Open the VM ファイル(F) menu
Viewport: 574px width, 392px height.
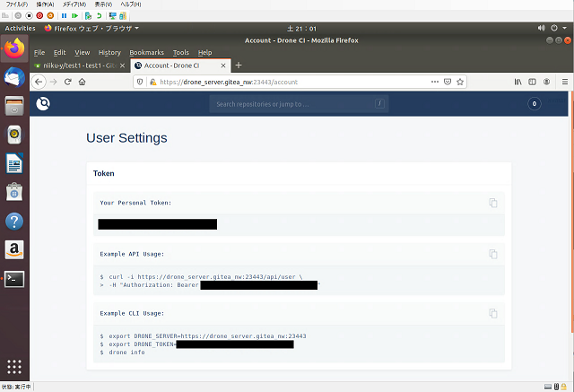click(16, 4)
